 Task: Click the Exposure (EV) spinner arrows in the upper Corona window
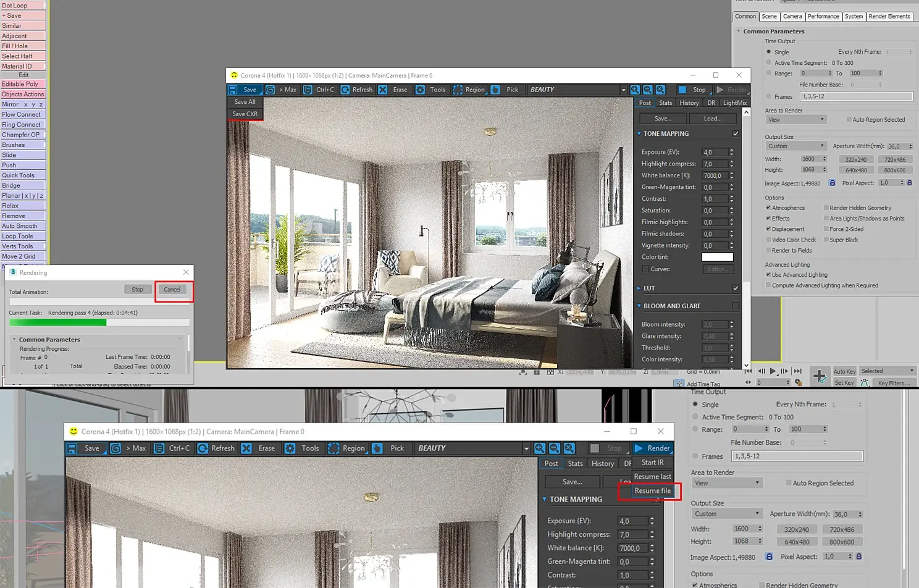[731, 152]
